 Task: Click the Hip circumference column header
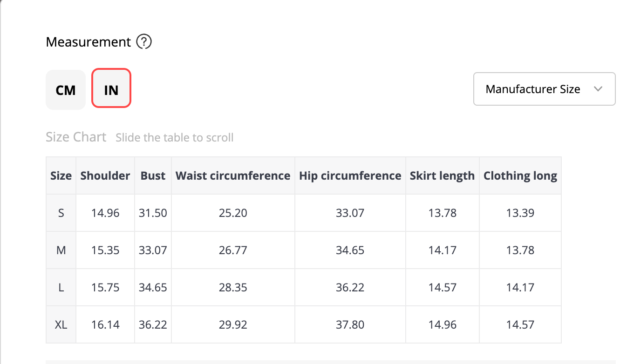[350, 175]
